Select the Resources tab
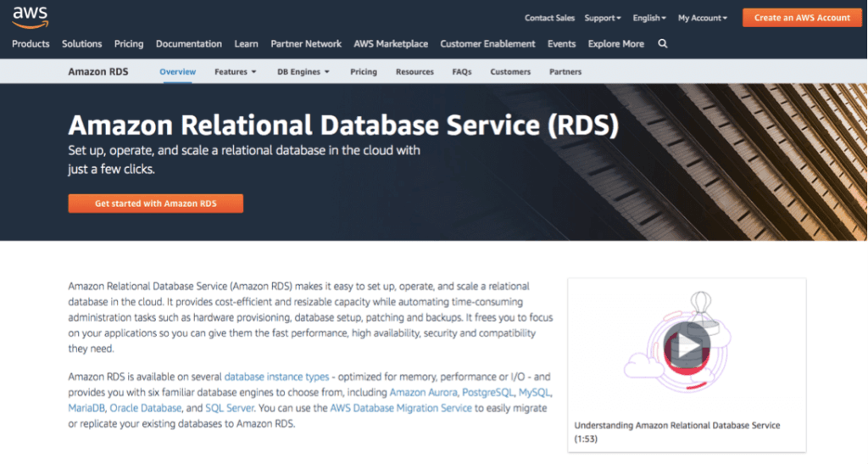 click(x=415, y=72)
